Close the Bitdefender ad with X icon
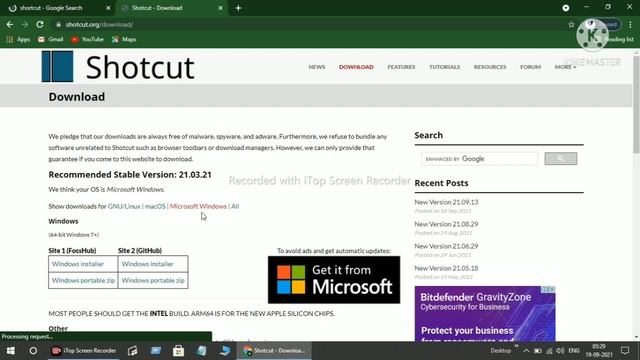 coord(551,289)
